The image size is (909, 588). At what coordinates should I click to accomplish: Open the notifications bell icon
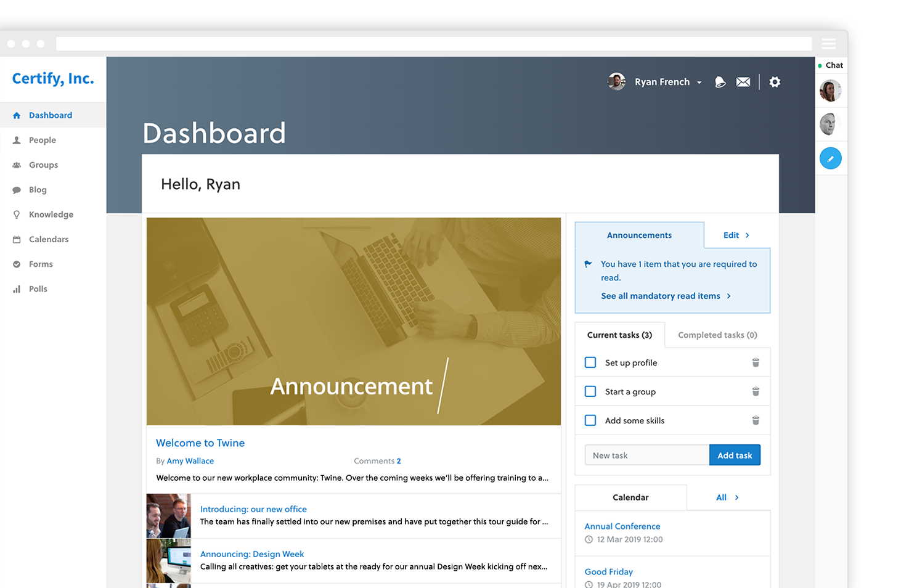pyautogui.click(x=720, y=82)
